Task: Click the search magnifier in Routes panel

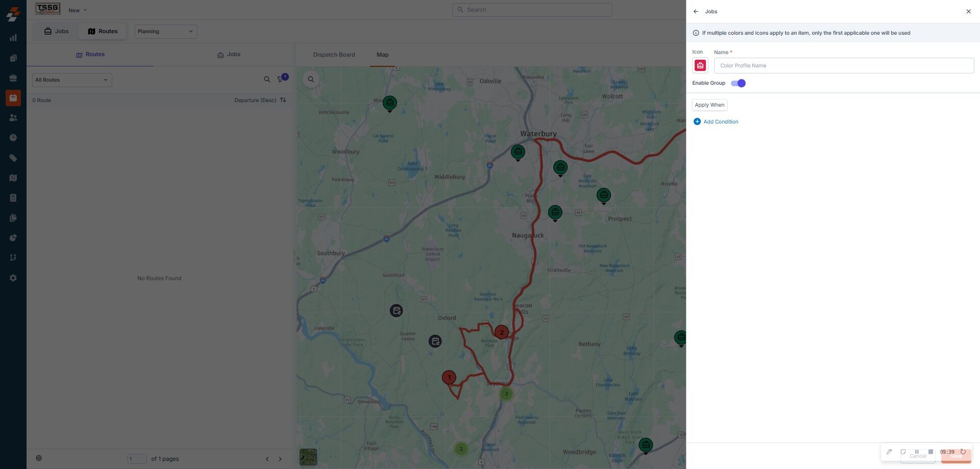Action: click(267, 80)
